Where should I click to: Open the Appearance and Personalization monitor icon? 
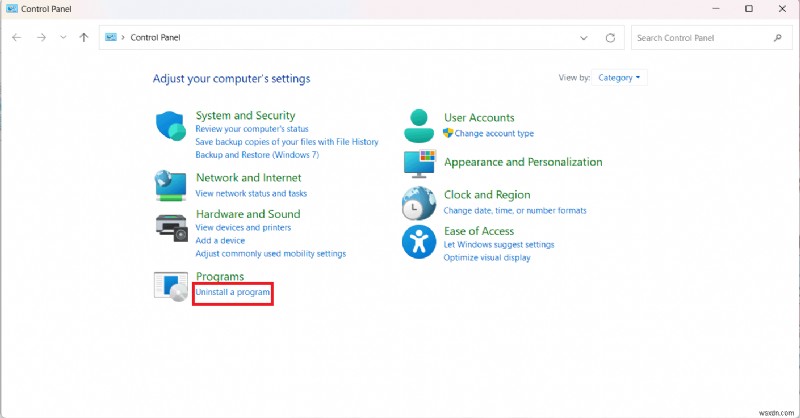tap(419, 164)
